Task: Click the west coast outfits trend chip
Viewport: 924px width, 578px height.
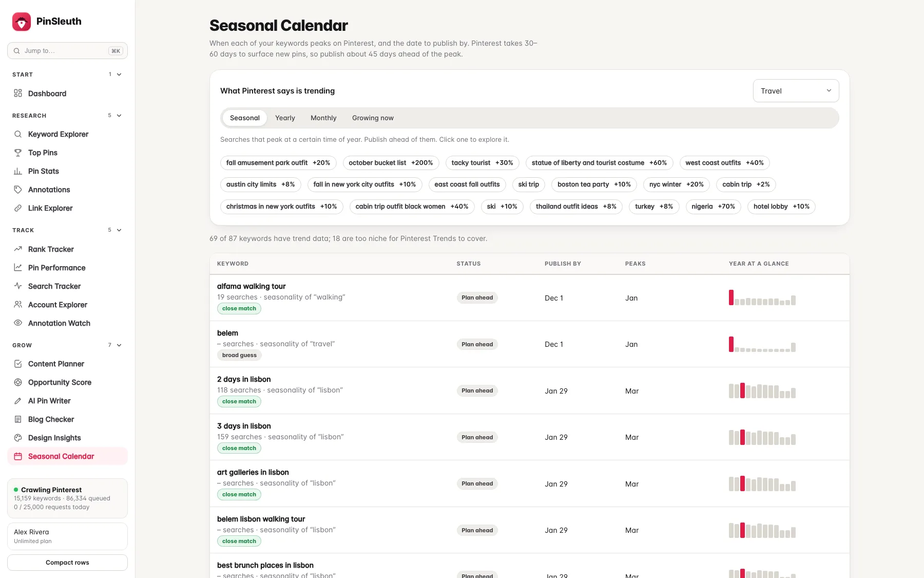Action: [724, 163]
